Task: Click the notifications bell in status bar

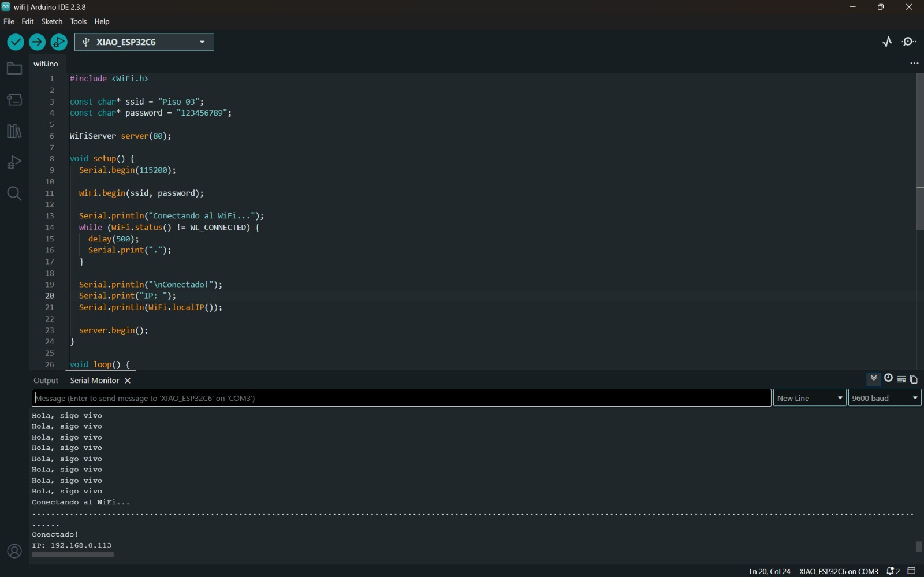Action: click(893, 571)
